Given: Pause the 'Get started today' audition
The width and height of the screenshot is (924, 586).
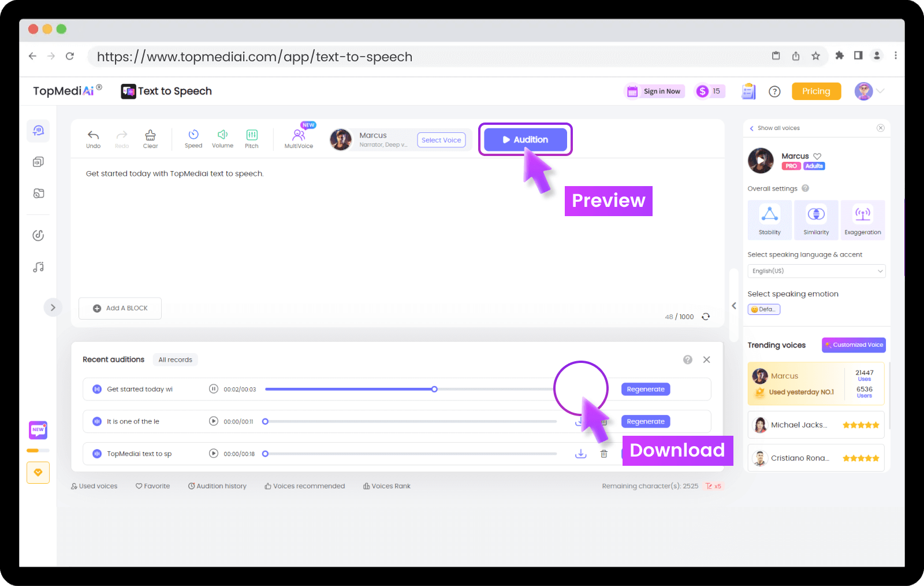Looking at the screenshot, I should tap(214, 389).
